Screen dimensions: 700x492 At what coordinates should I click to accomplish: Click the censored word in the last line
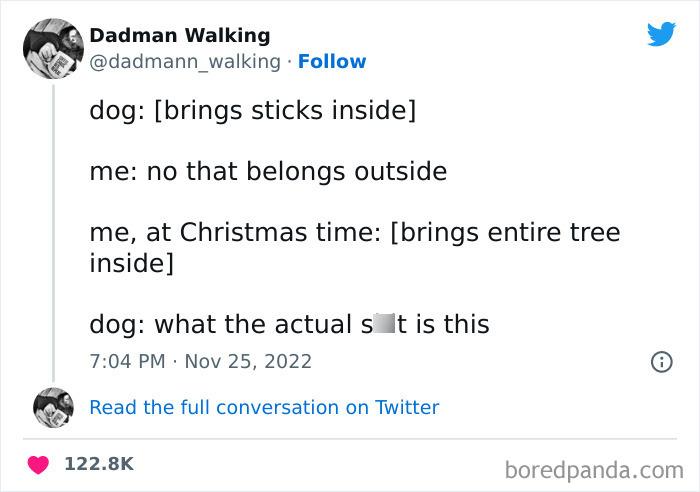(x=380, y=323)
